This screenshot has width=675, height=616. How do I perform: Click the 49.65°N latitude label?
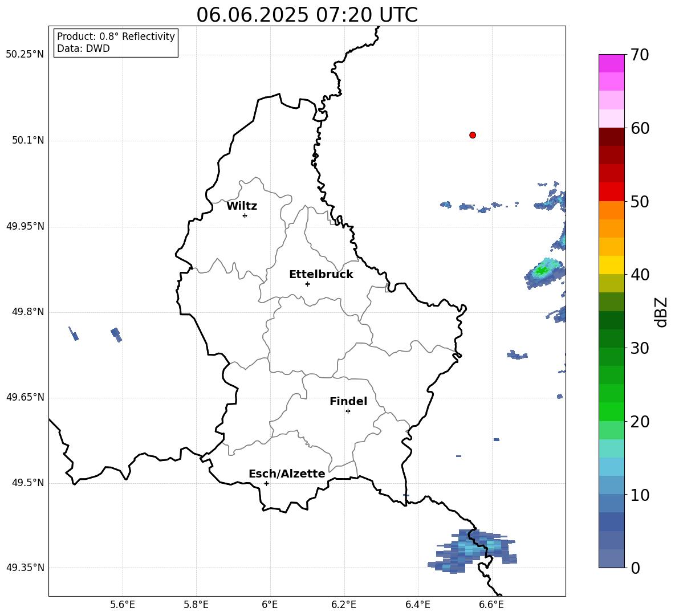(x=25, y=397)
